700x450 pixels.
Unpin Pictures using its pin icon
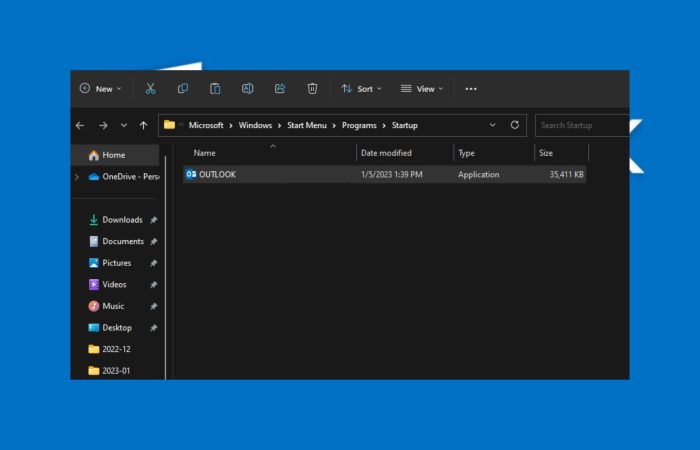pos(154,263)
